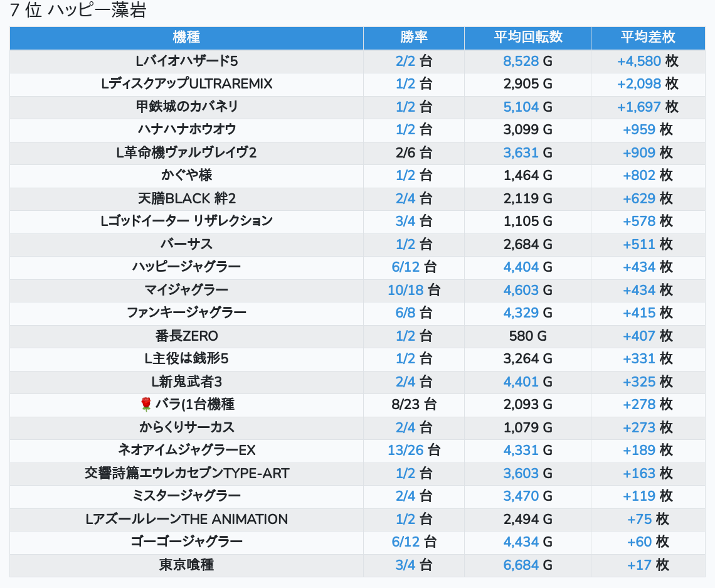Click the rose icon beside バラ
715x588 pixels.
point(146,404)
